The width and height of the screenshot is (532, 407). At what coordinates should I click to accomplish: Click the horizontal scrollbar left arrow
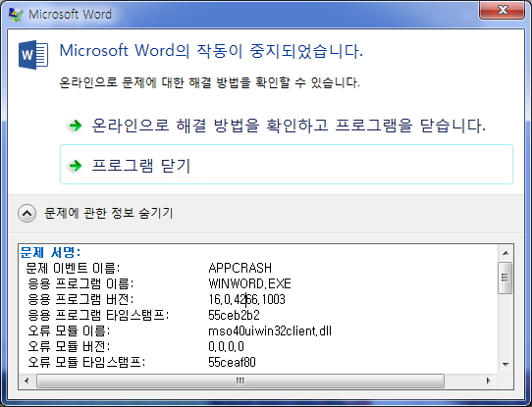point(27,381)
